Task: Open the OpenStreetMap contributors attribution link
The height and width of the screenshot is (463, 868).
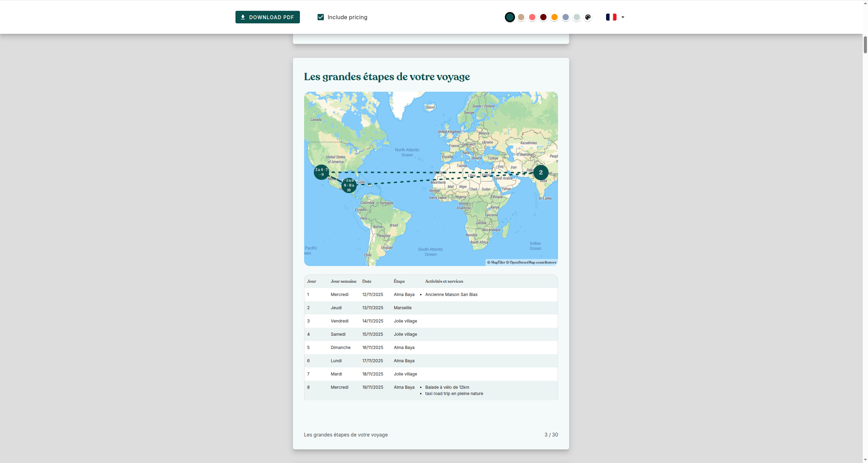Action: point(533,263)
